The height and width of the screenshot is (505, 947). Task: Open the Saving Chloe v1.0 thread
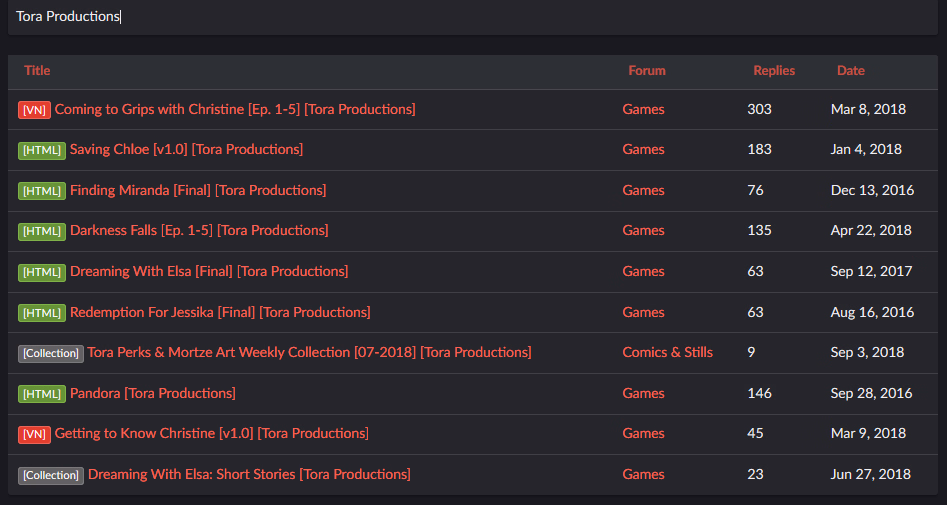click(187, 149)
